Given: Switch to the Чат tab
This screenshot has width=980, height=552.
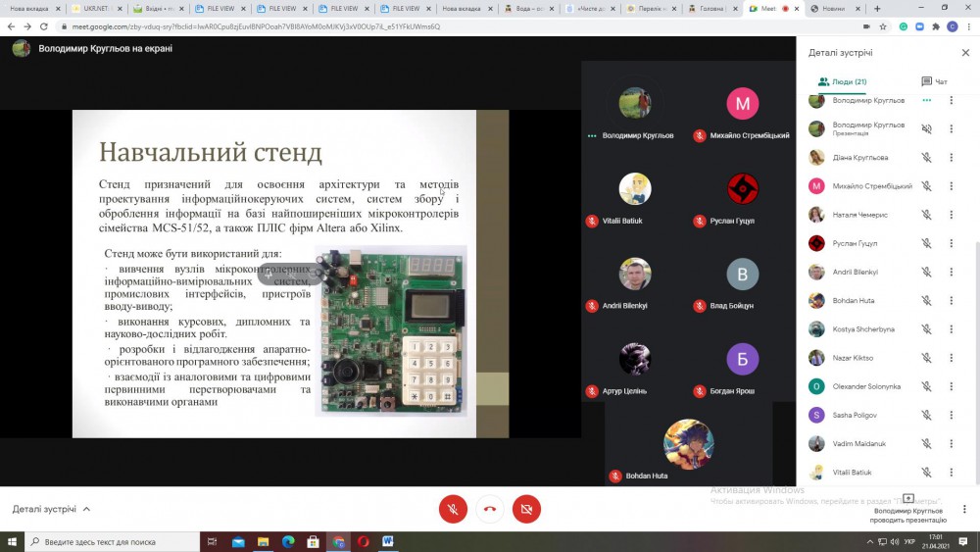Looking at the screenshot, I should (x=934, y=81).
